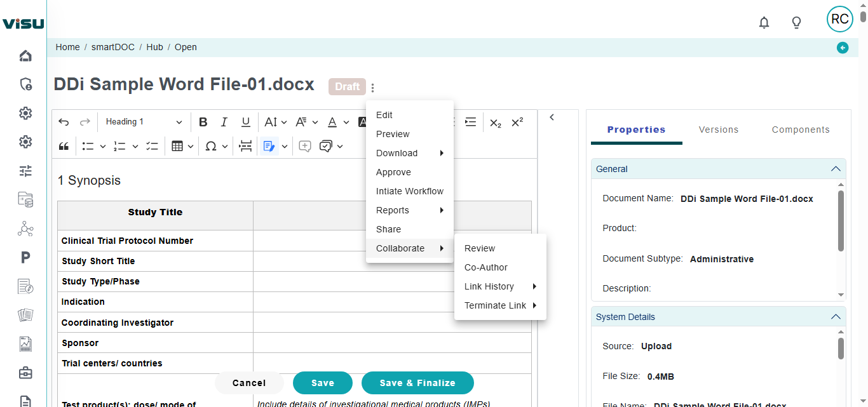The width and height of the screenshot is (868, 407).
Task: Collapse the General properties section
Action: [836, 169]
